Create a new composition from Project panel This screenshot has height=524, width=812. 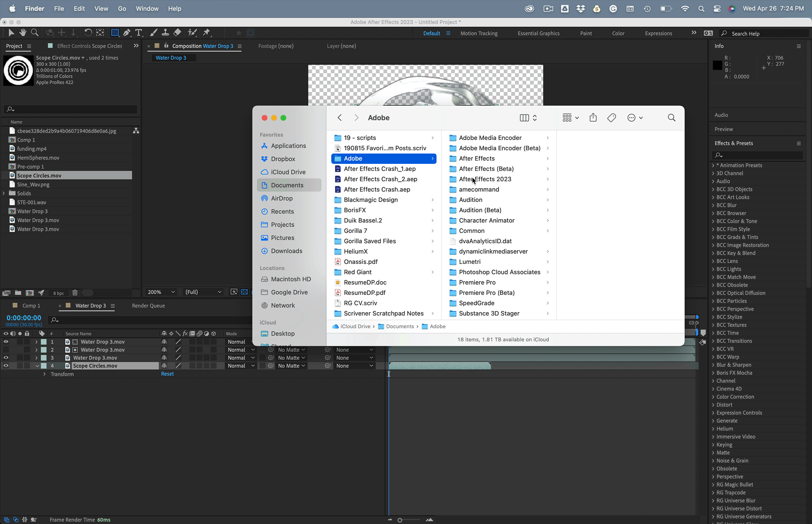(30, 293)
